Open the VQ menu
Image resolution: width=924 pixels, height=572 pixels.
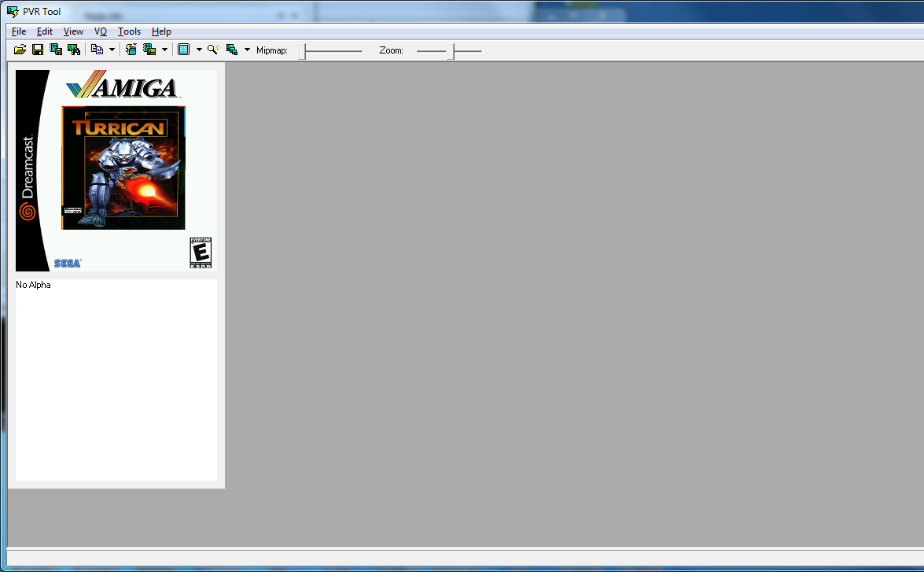pyautogui.click(x=100, y=31)
